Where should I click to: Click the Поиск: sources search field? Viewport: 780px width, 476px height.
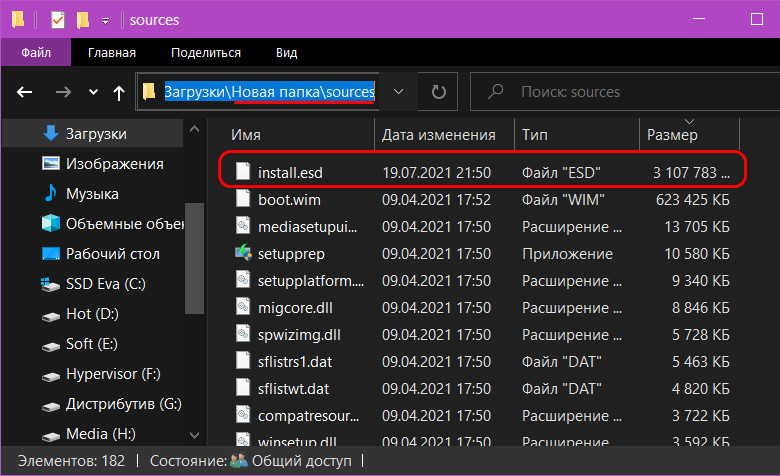(625, 92)
